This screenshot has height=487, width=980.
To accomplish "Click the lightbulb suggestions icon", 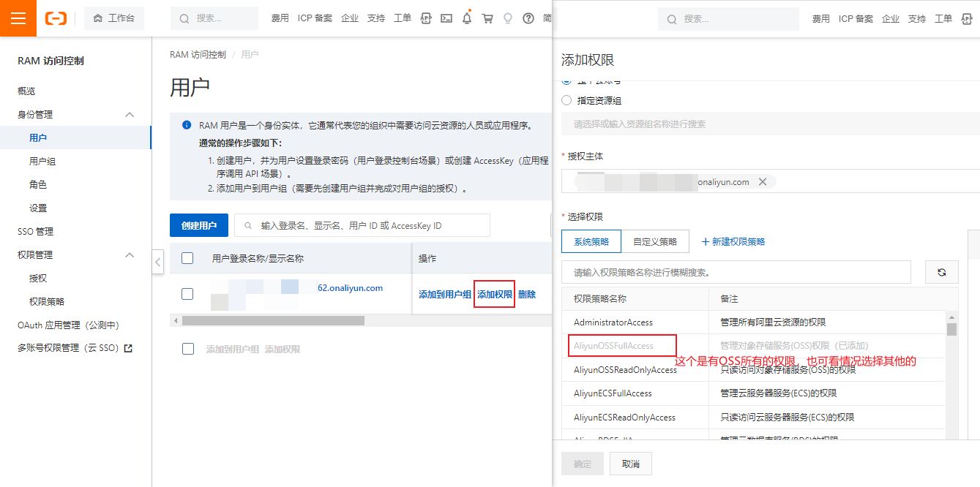I will click(508, 18).
